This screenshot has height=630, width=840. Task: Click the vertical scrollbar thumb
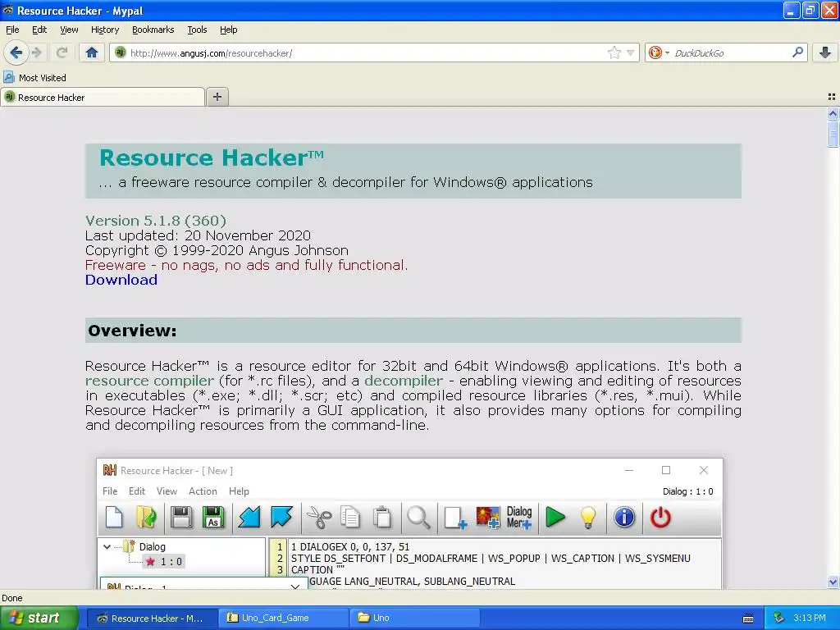pos(833,134)
